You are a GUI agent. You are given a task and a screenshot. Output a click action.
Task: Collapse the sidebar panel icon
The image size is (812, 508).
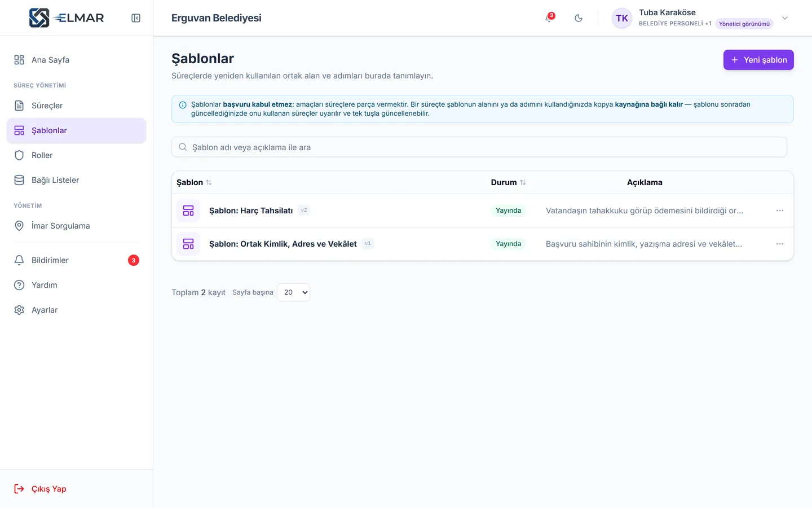pyautogui.click(x=136, y=18)
